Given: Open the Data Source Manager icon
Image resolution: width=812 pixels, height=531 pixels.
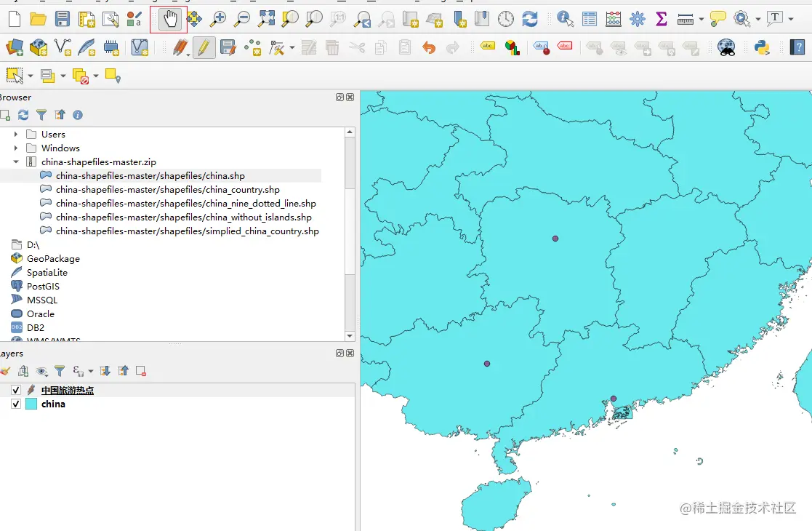Looking at the screenshot, I should click(x=14, y=48).
